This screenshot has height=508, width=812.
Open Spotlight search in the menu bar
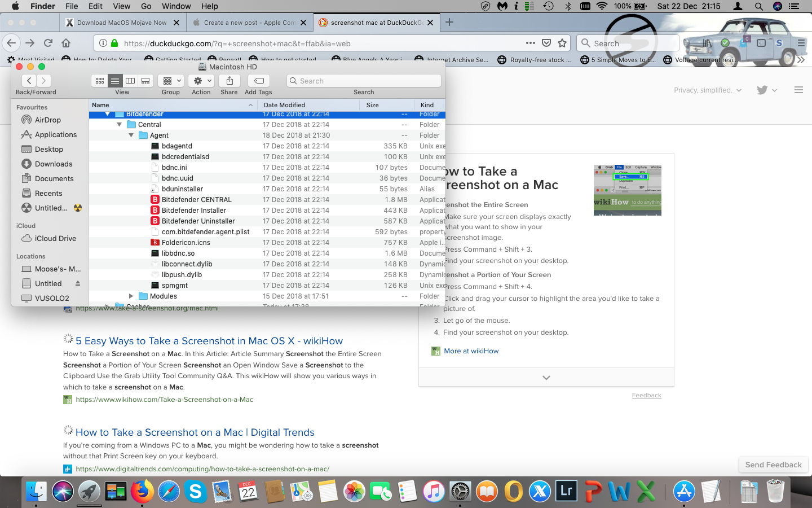[x=759, y=6]
